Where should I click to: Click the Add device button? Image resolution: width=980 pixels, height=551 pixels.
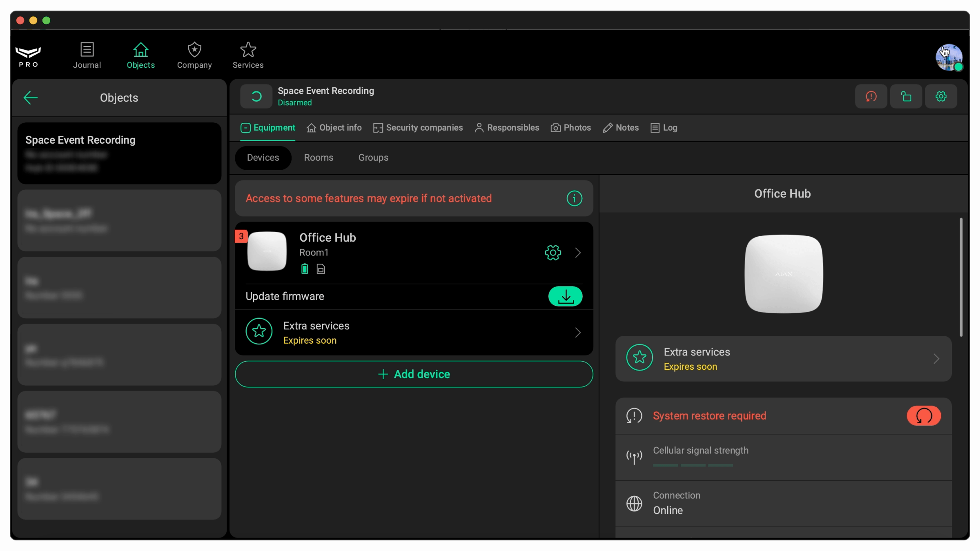coord(414,374)
